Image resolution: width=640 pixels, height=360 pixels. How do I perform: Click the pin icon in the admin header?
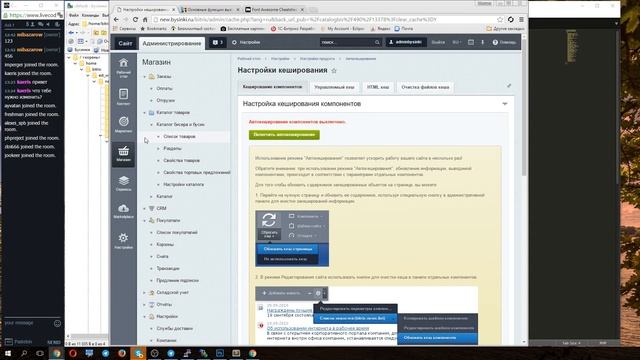coord(482,42)
